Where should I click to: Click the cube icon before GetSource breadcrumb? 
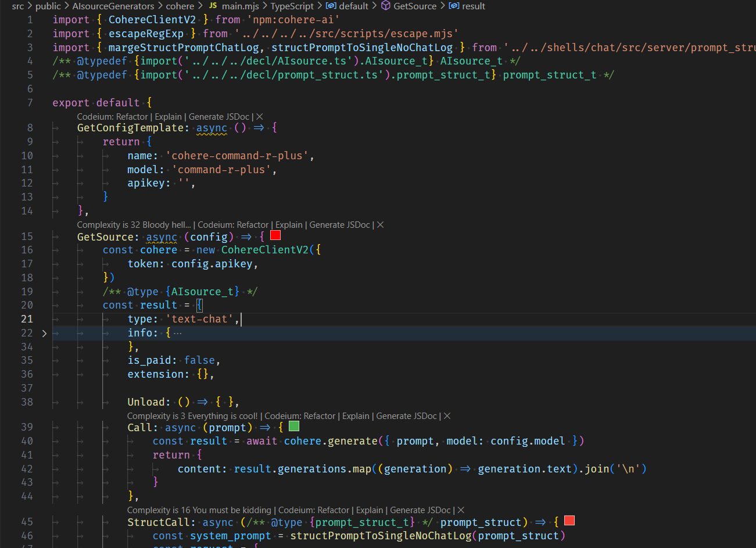385,6
